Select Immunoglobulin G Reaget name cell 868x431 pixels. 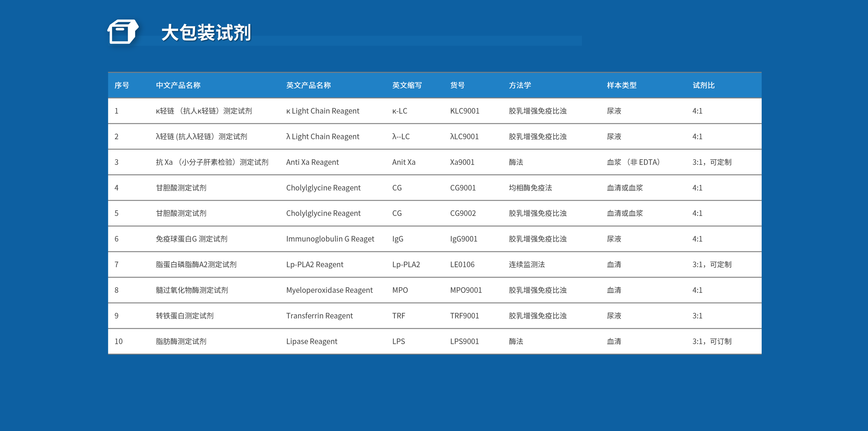click(330, 239)
